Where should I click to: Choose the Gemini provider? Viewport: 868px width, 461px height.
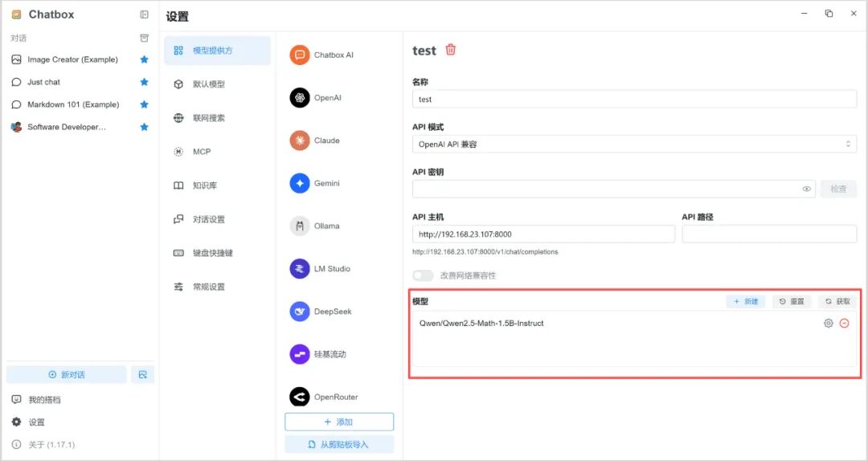pyautogui.click(x=339, y=183)
